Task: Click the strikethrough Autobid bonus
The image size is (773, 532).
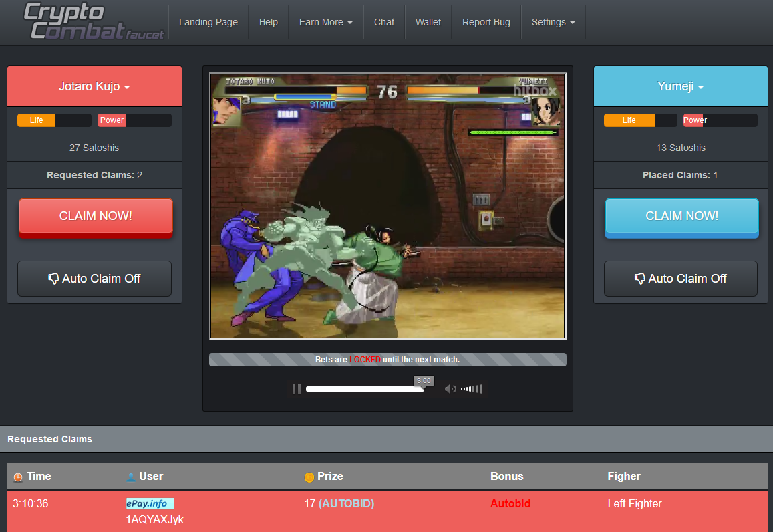Action: click(510, 503)
